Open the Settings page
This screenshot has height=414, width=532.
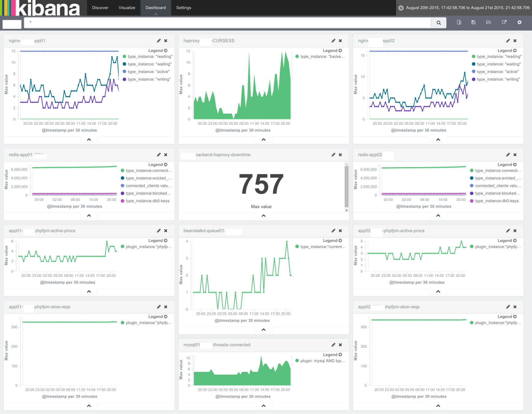point(183,8)
